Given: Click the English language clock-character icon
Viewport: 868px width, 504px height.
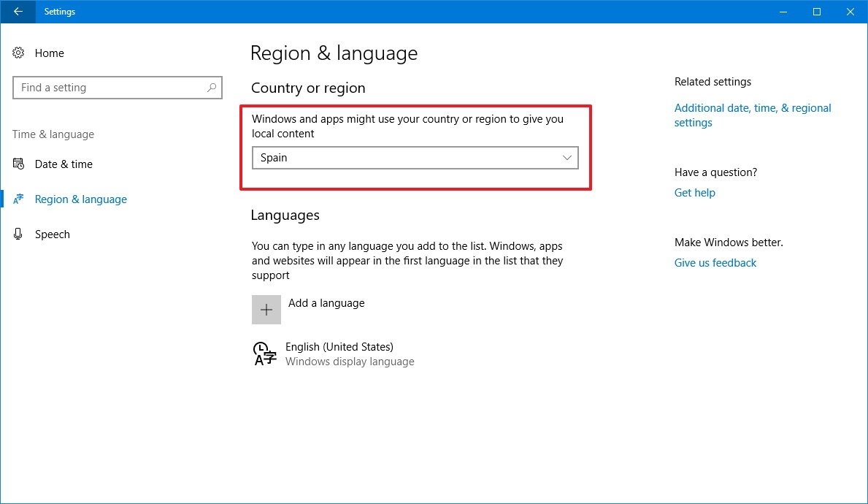Looking at the screenshot, I should click(x=264, y=354).
